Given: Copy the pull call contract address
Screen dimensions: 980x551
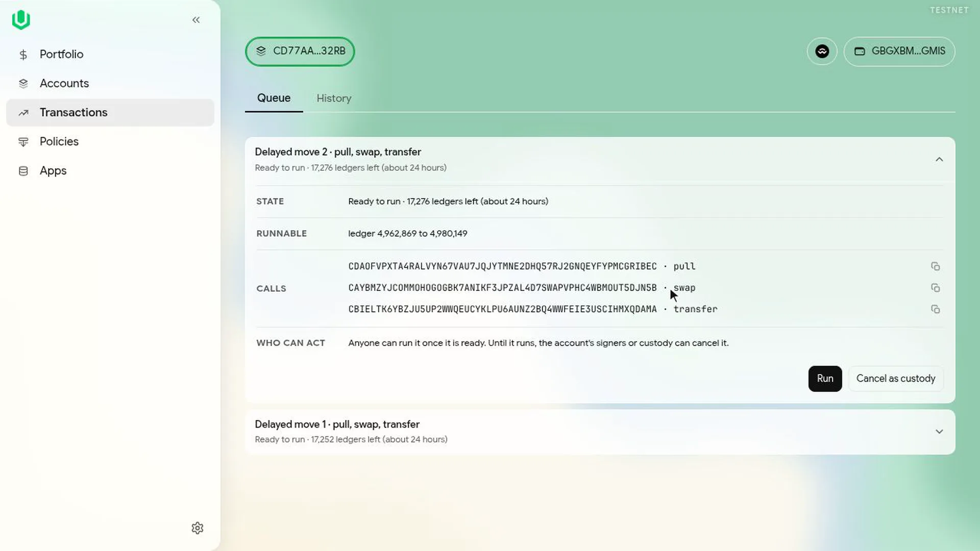Looking at the screenshot, I should (x=936, y=266).
